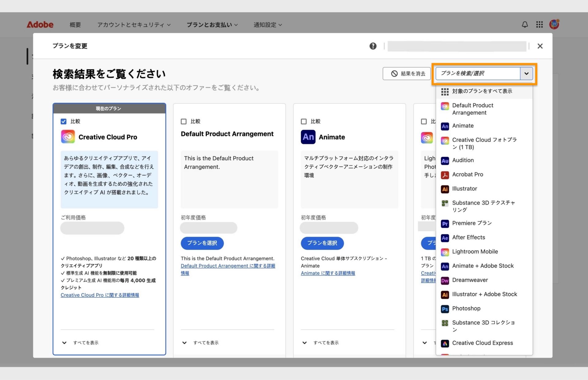Expand すべてを表示 under Creative Cloud Pro
This screenshot has width=588, height=380.
pyautogui.click(x=85, y=343)
